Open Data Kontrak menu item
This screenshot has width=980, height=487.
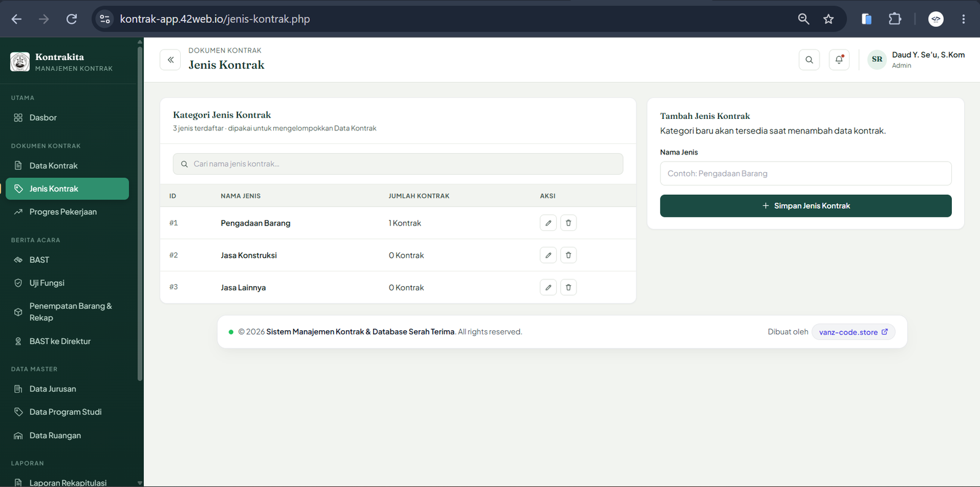67,166
